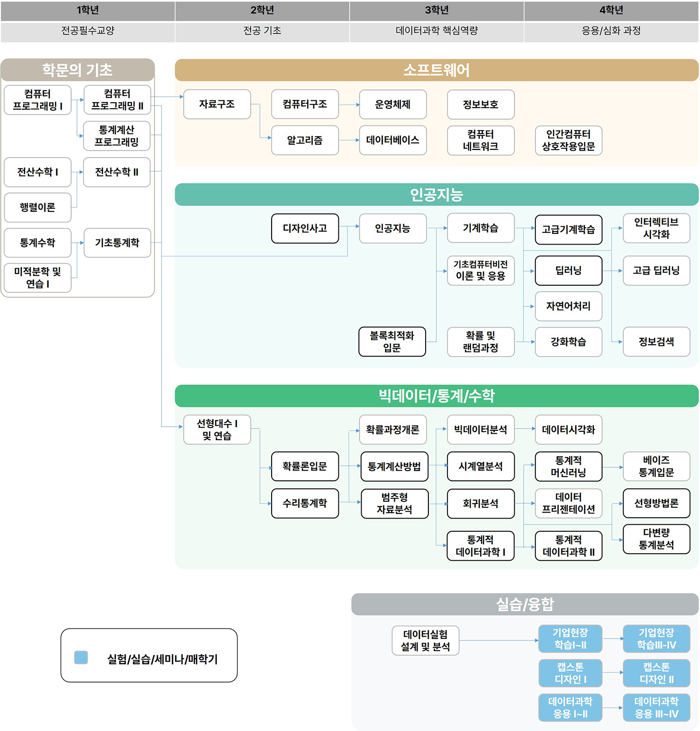
Task: Click the 기초컴퓨터비전 이론 및 응용 box
Action: pyautogui.click(x=481, y=270)
